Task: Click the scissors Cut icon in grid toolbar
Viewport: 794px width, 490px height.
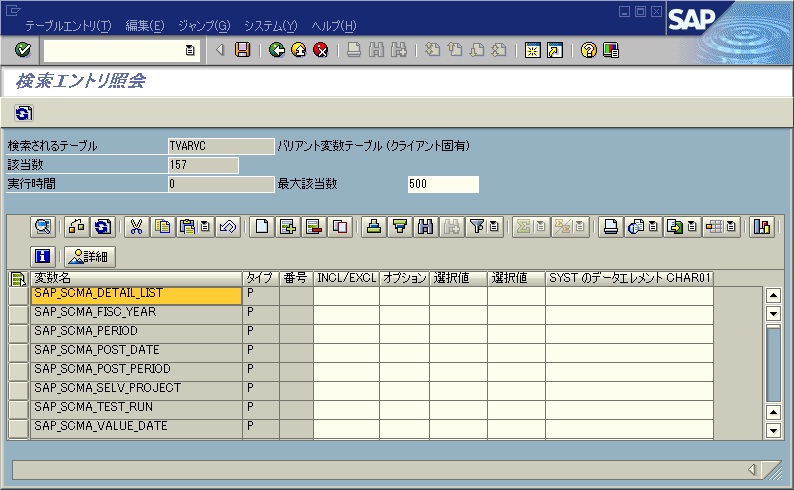Action: [137, 227]
